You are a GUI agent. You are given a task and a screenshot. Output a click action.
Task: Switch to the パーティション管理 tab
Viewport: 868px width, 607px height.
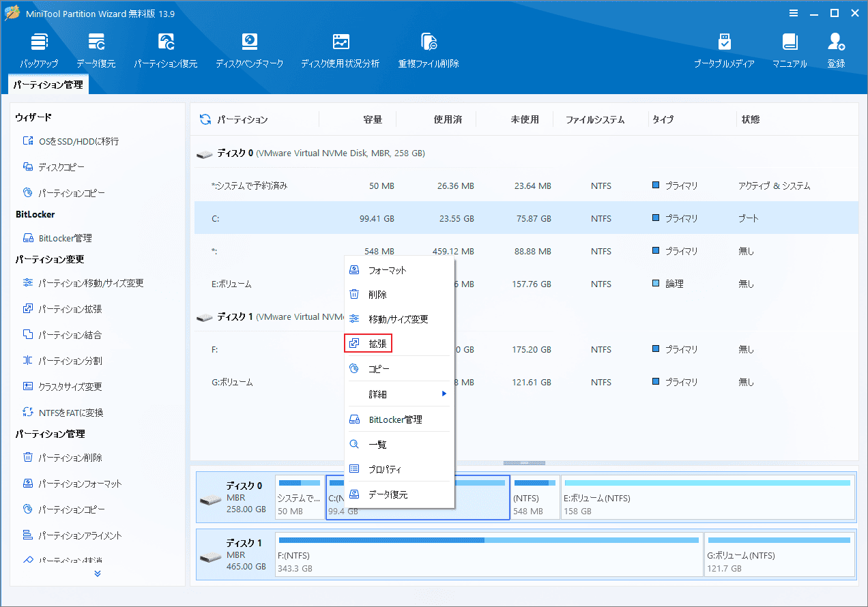click(x=48, y=85)
